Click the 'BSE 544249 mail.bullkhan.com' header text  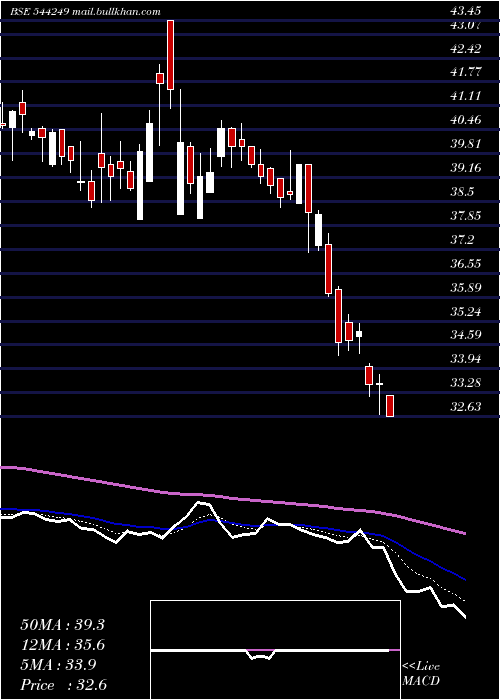pyautogui.click(x=85, y=12)
